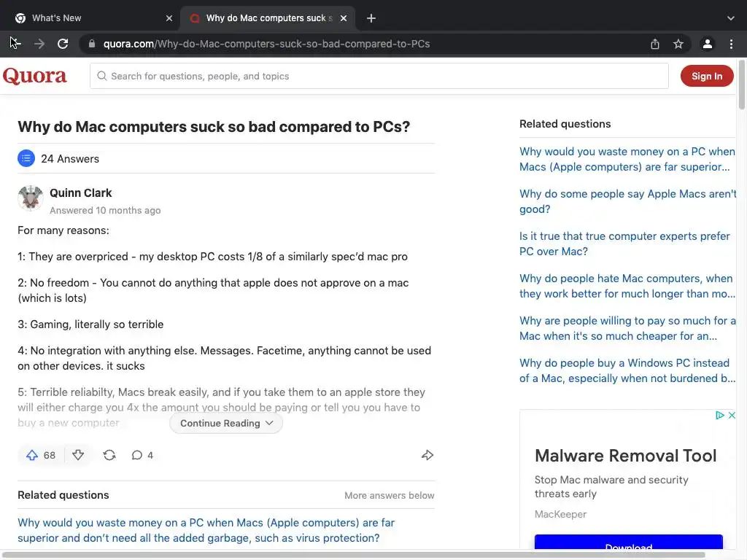The height and width of the screenshot is (560, 747).
Task: Open link Why do people hate Mac computers
Action: (627, 286)
